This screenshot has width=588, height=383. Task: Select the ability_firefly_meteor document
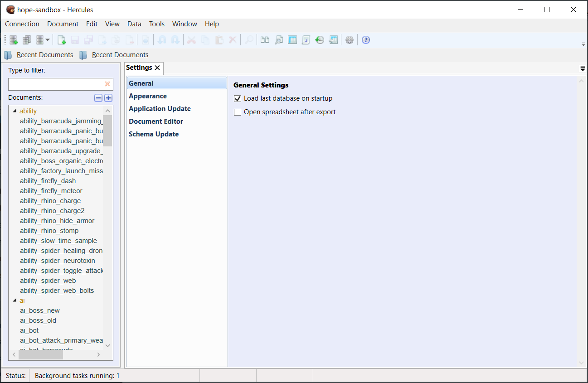pyautogui.click(x=51, y=191)
